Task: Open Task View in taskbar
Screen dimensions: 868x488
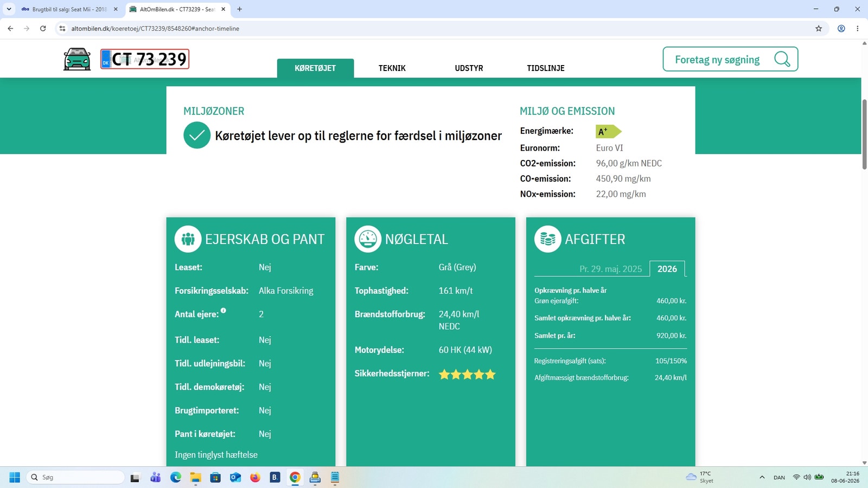Action: (135, 477)
